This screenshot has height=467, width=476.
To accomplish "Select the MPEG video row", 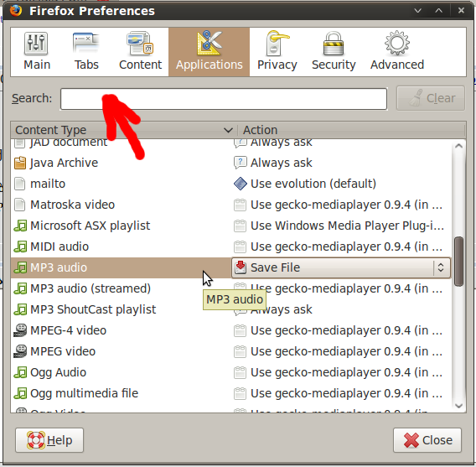I will 231,351.
